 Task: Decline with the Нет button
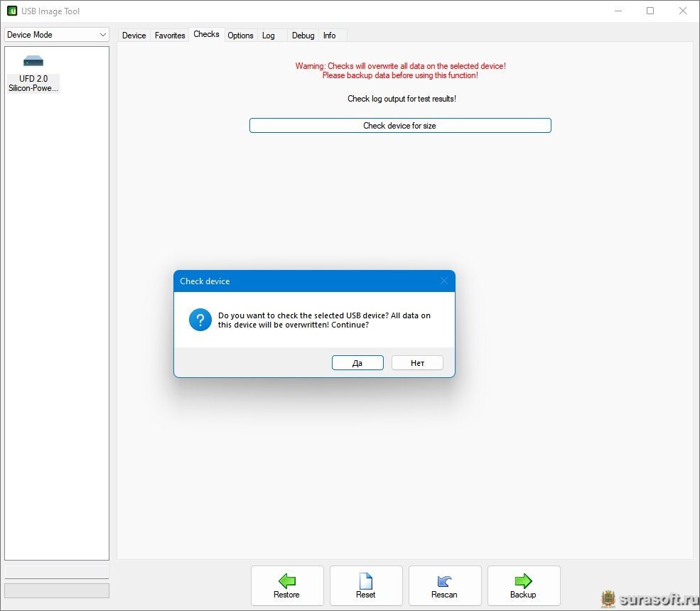417,363
